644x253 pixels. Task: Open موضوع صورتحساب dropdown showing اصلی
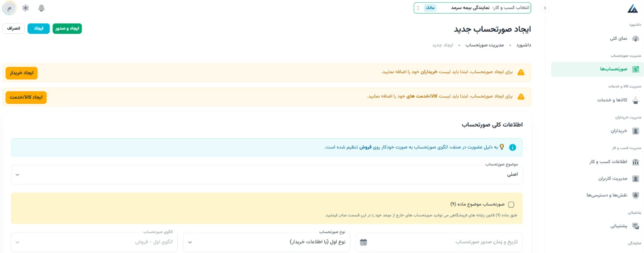267,175
